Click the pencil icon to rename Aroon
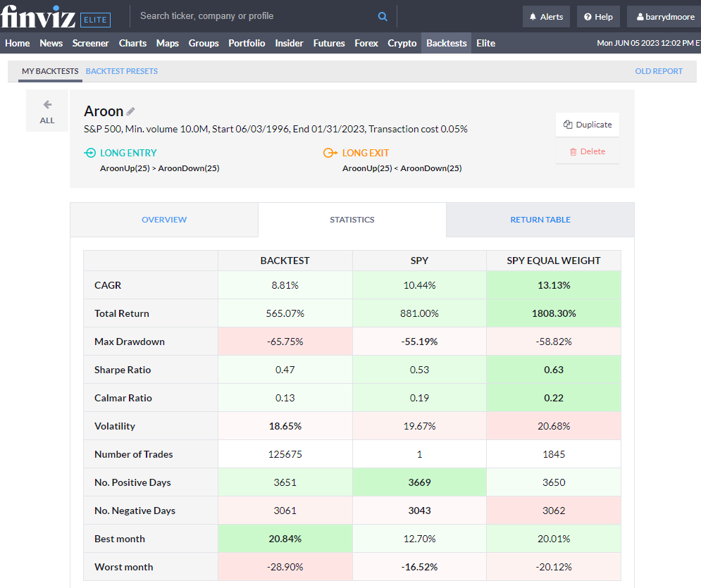This screenshot has height=588, width=701. pos(130,111)
